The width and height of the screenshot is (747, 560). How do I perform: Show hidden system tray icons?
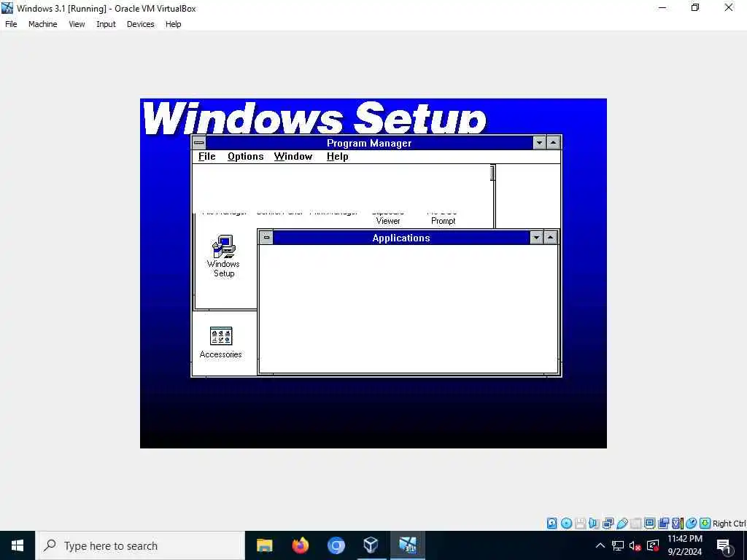coord(600,545)
